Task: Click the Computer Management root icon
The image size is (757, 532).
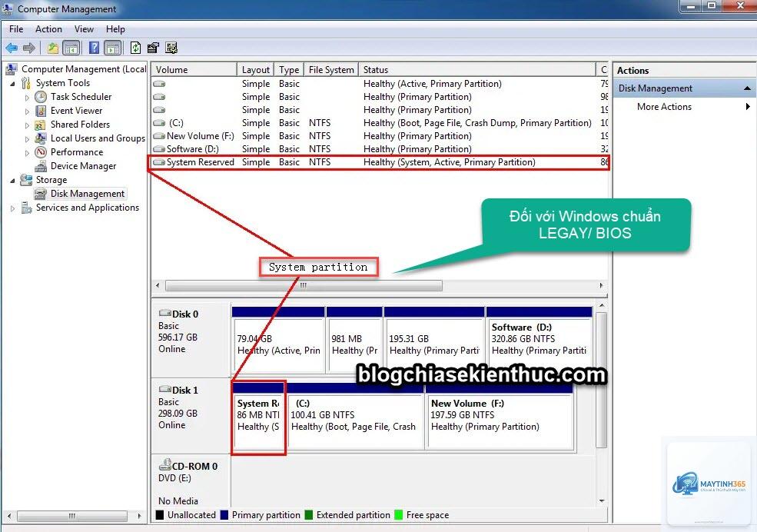Action: pos(12,69)
